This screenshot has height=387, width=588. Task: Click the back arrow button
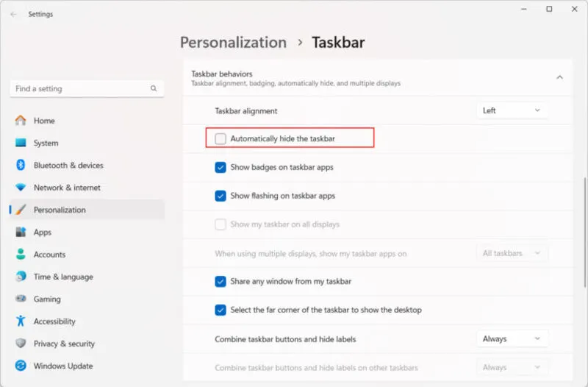pyautogui.click(x=13, y=14)
